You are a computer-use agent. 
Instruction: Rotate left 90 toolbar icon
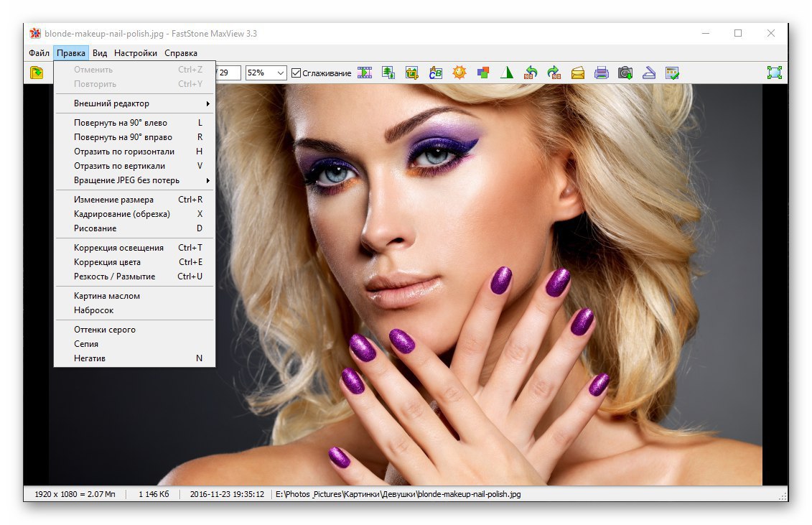pyautogui.click(x=531, y=73)
